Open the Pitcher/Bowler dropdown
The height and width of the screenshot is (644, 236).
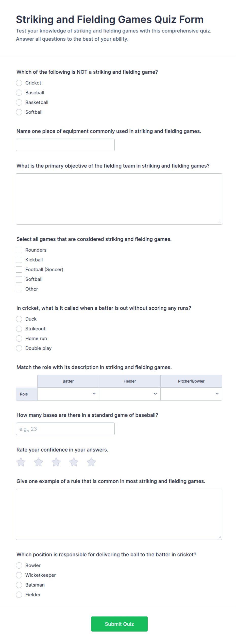click(x=191, y=394)
